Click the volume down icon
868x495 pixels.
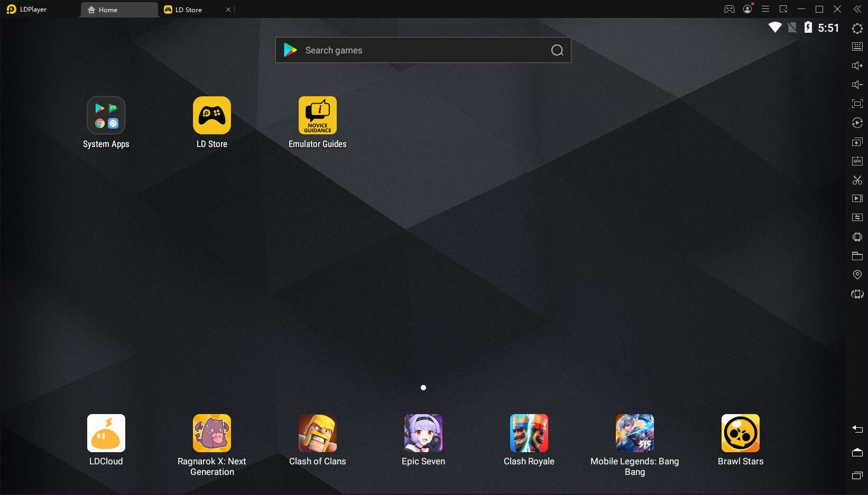tap(857, 85)
